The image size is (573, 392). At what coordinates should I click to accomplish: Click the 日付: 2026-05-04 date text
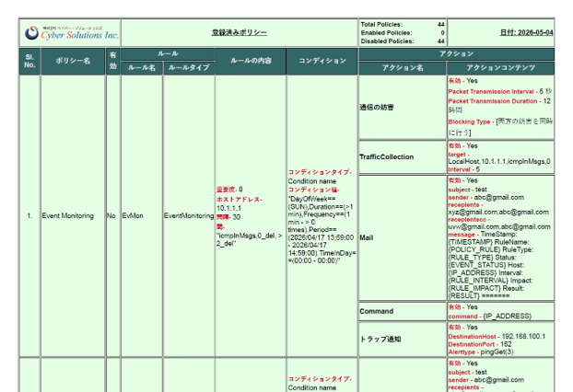point(526,32)
